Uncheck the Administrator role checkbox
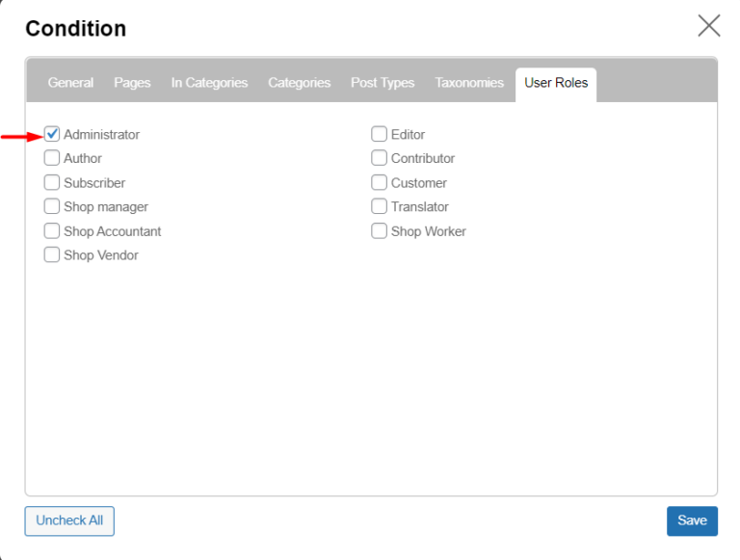This screenshot has width=740, height=560. [x=52, y=134]
